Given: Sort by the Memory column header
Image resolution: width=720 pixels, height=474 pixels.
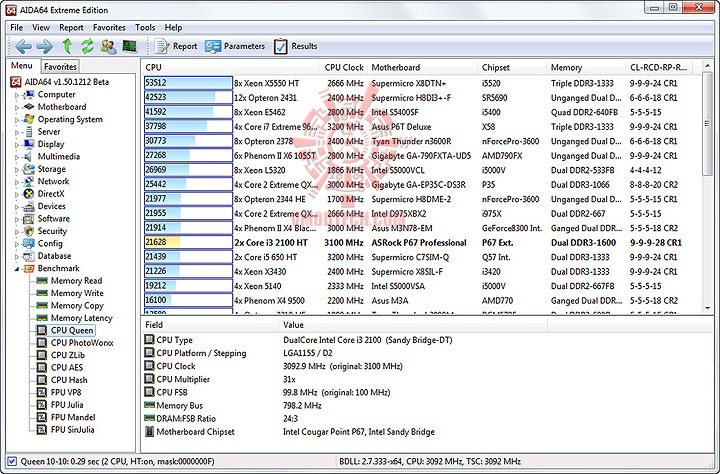Looking at the screenshot, I should point(586,68).
